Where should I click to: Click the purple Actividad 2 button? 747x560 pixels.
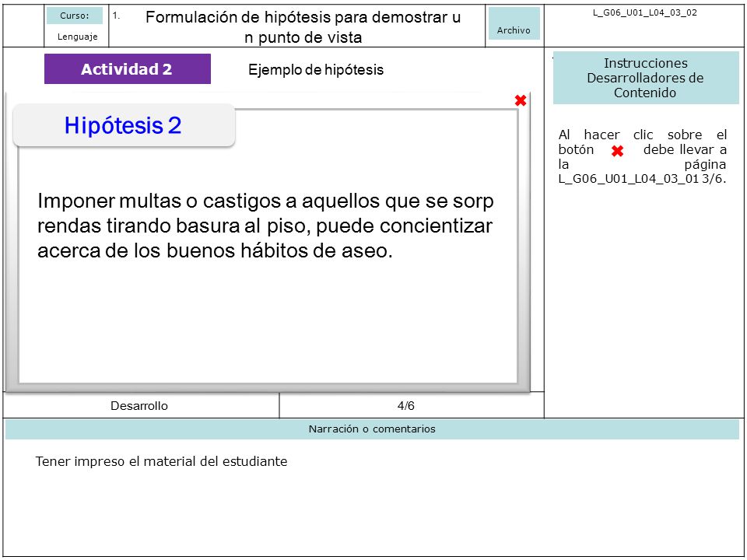(x=127, y=69)
